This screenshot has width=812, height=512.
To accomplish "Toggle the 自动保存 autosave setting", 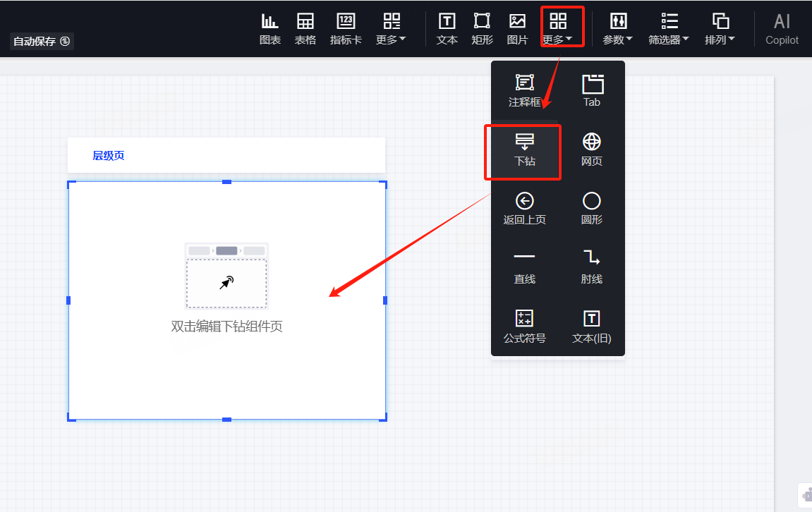I will point(42,42).
